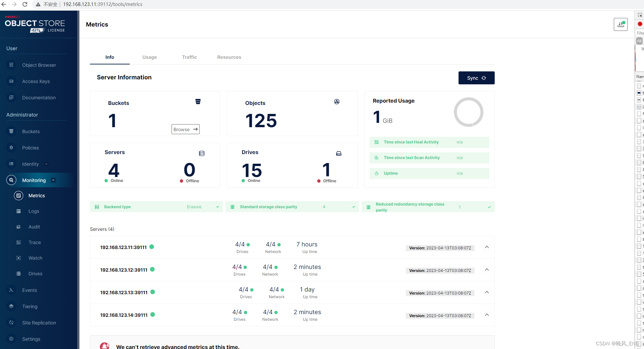Collapse the Monitoring submenu chevron
This screenshot has width=644, height=349.
coord(53,180)
